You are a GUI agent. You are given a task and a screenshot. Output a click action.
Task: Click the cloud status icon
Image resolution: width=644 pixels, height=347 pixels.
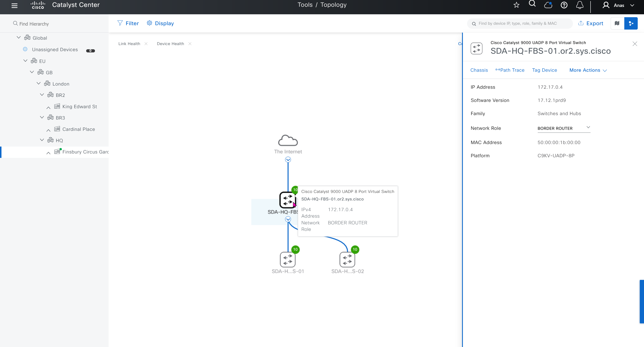[548, 5]
